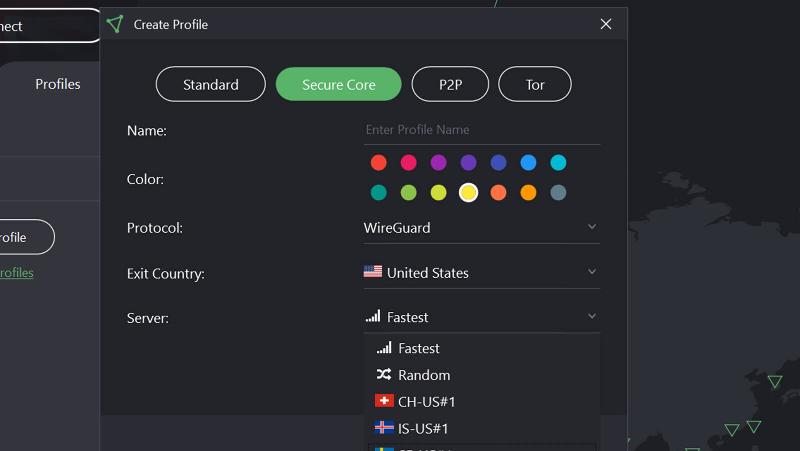Pick the bright blue color swatch
This screenshot has height=451, width=800.
coord(528,163)
